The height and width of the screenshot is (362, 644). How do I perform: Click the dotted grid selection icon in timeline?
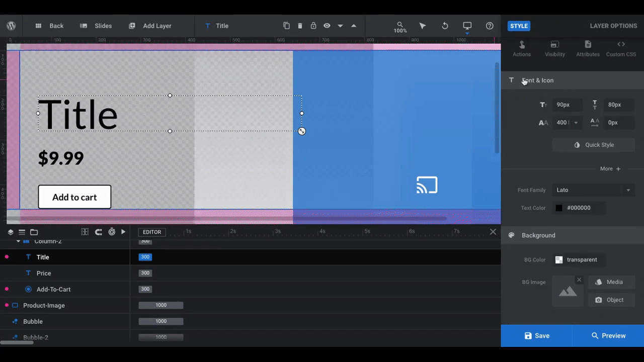tap(85, 232)
